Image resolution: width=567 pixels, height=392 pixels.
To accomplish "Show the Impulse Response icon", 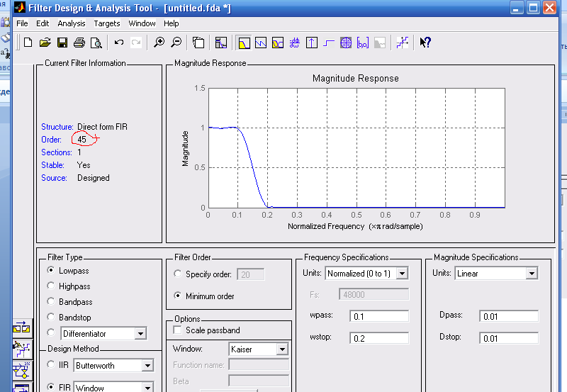I will 312,43.
